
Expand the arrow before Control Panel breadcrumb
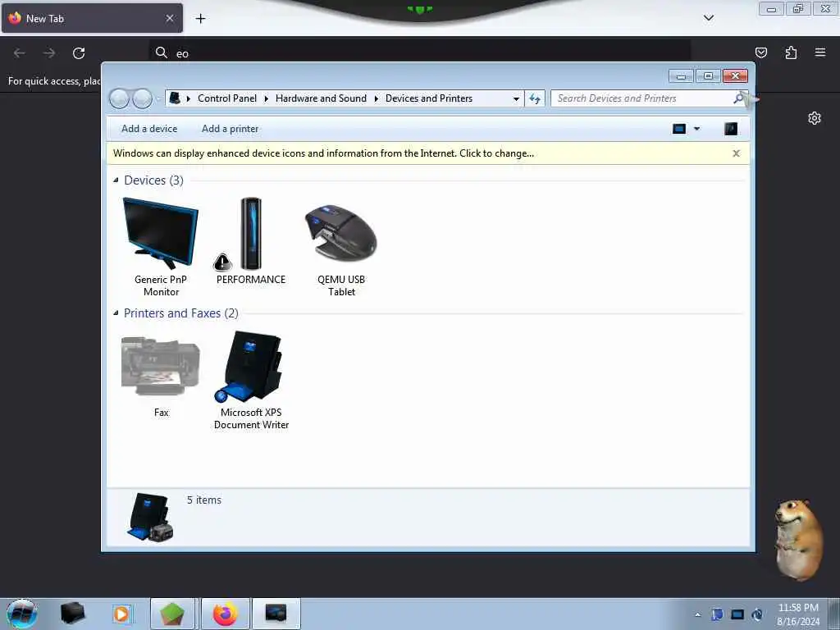coord(189,98)
